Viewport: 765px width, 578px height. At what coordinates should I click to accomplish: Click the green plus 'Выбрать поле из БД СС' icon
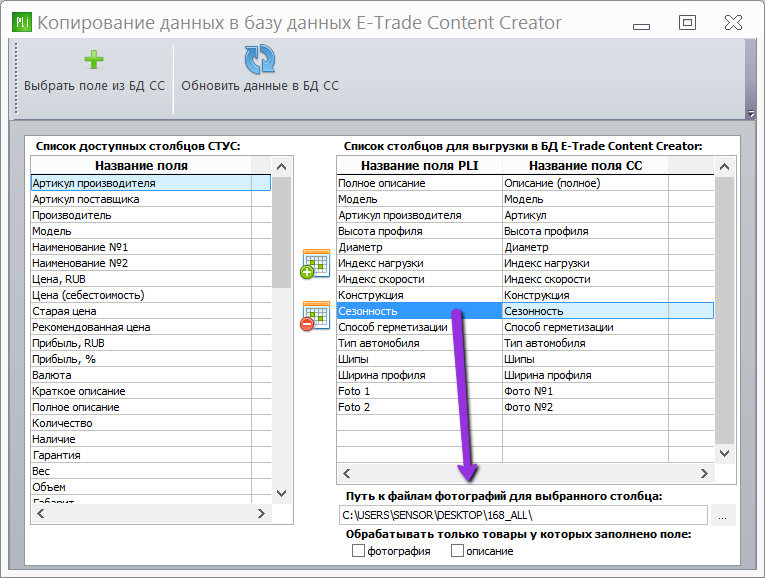click(x=94, y=60)
